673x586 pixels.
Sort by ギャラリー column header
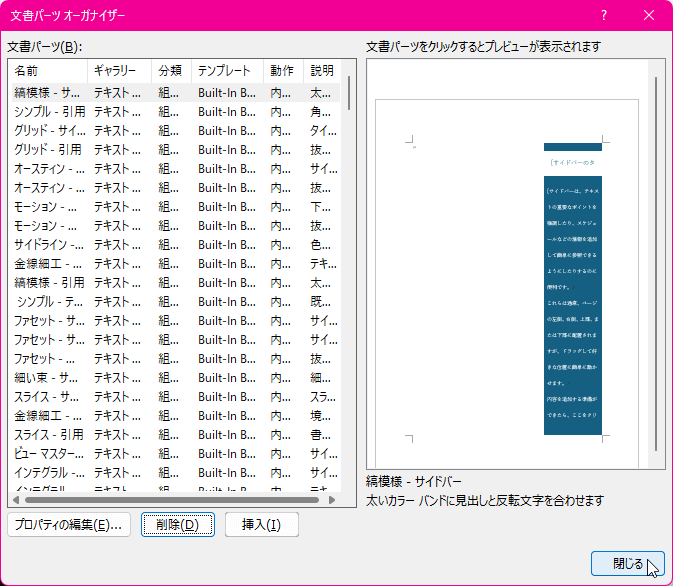[x=119, y=71]
